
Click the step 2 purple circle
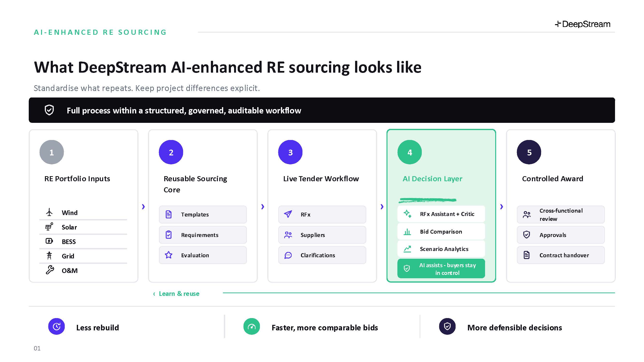point(171,152)
